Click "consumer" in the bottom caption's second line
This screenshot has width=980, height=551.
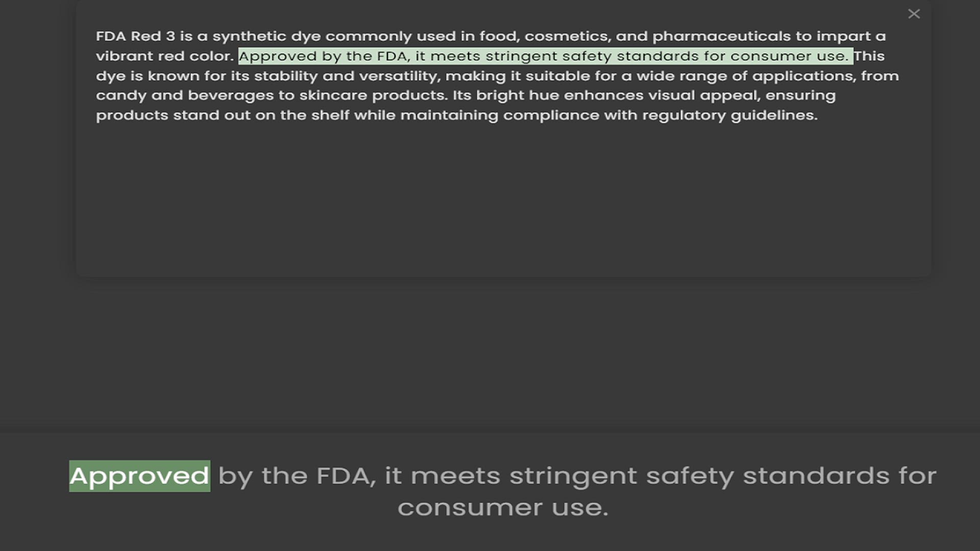470,508
